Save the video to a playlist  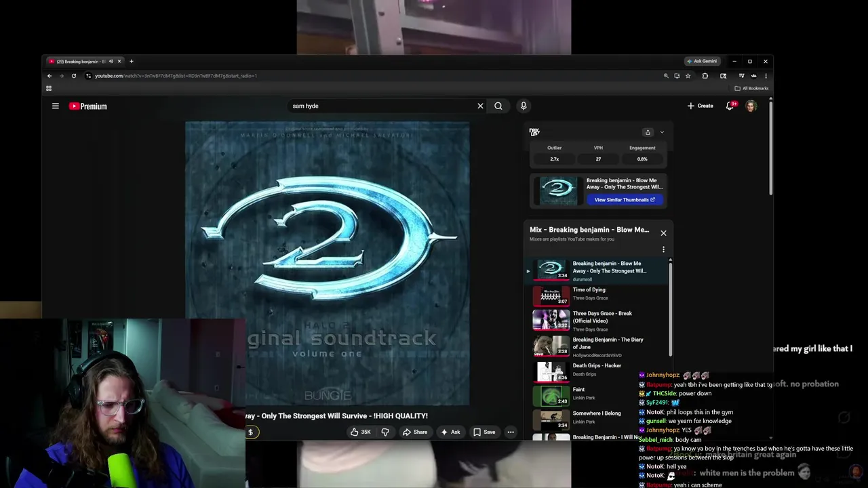(x=484, y=432)
